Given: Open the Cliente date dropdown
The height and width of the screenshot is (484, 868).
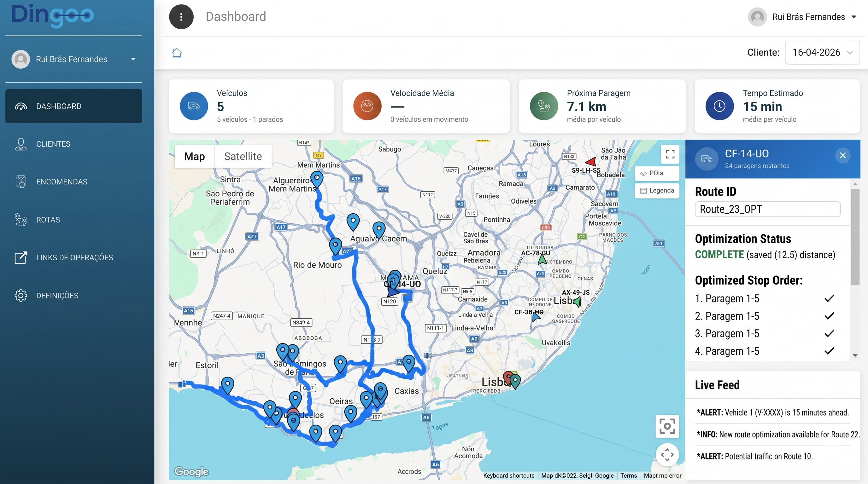Looking at the screenshot, I should [823, 53].
